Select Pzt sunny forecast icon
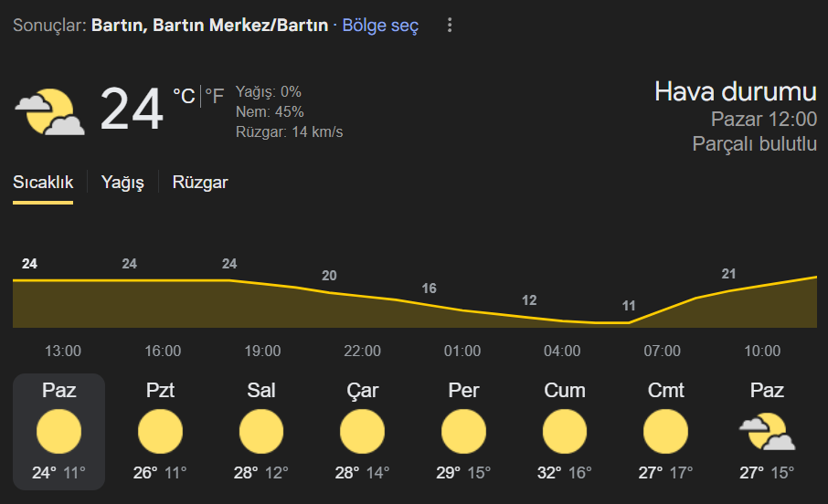 coord(160,432)
